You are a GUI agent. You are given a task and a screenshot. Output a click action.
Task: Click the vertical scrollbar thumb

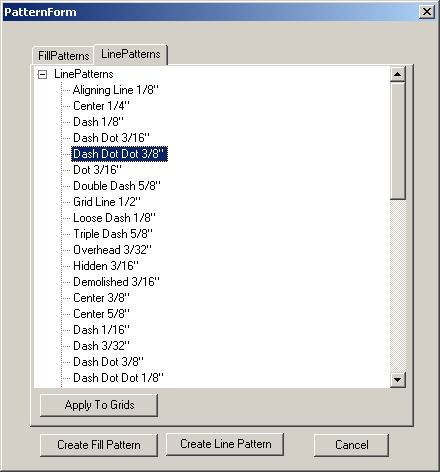pyautogui.click(x=398, y=141)
